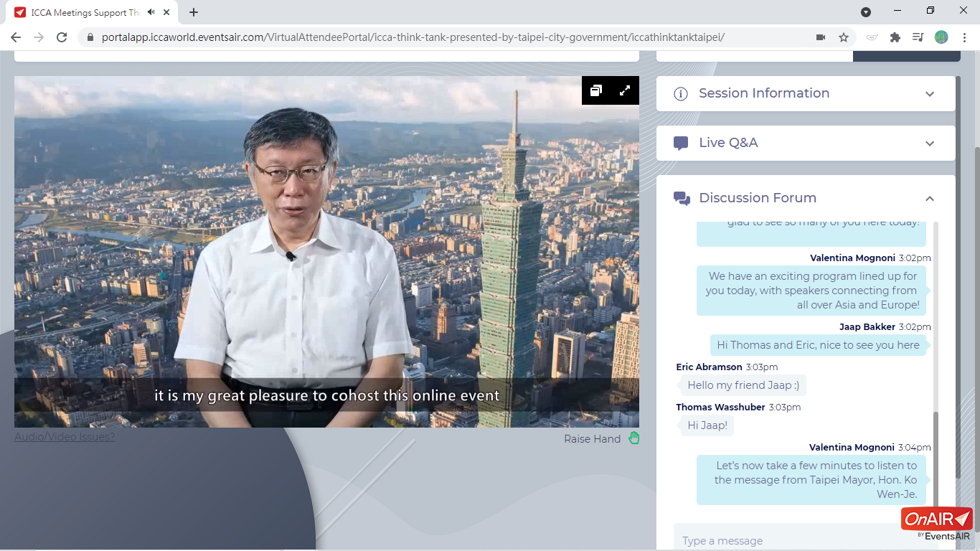
Task: Click the Live Q&A chat bubble icon
Action: pyautogui.click(x=681, y=143)
